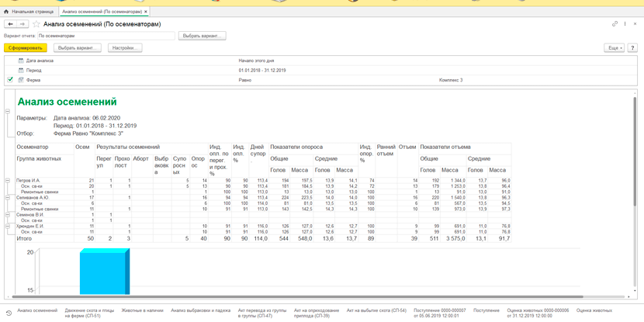This screenshot has width=644, height=322.
Task: Open history clock icon in bottom bar
Action: pyautogui.click(x=9, y=313)
